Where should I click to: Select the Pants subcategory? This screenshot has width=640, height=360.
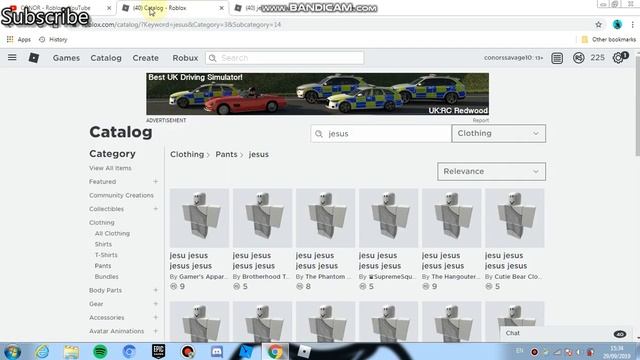coord(103,266)
